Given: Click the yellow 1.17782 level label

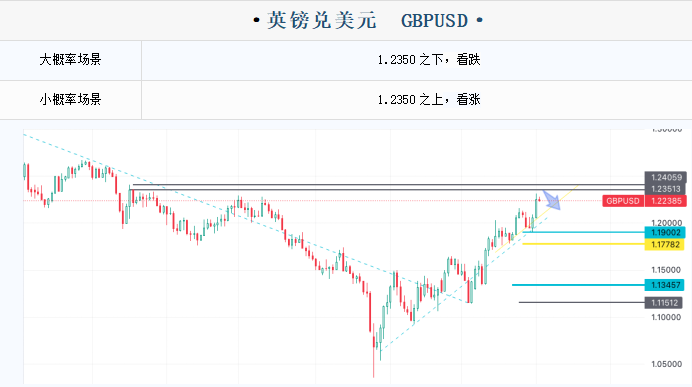Looking at the screenshot, I should 665,244.
